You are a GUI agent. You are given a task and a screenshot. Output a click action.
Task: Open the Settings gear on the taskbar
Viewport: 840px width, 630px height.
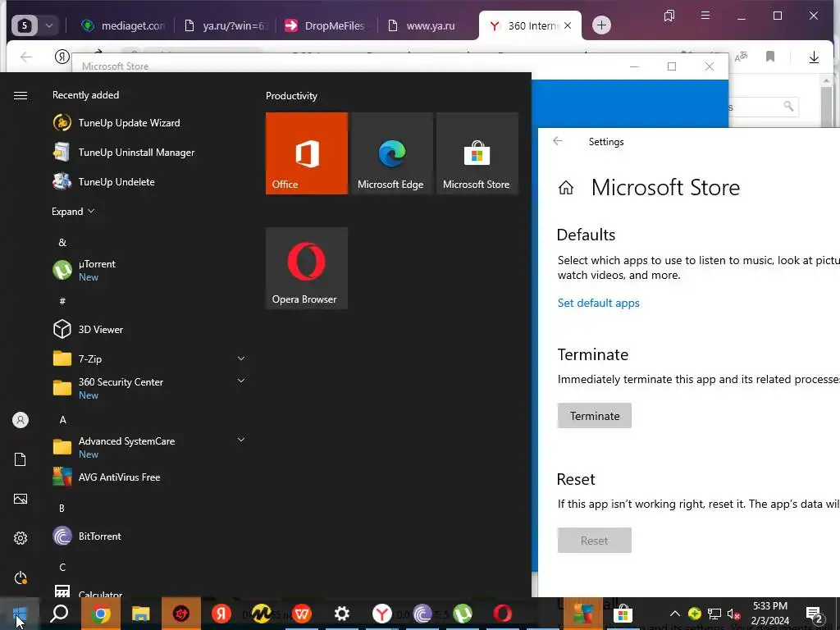point(342,614)
